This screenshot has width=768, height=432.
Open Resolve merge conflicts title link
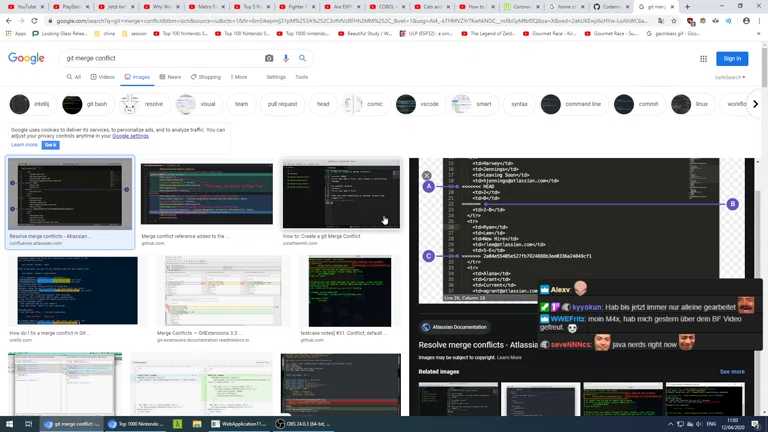tap(478, 345)
